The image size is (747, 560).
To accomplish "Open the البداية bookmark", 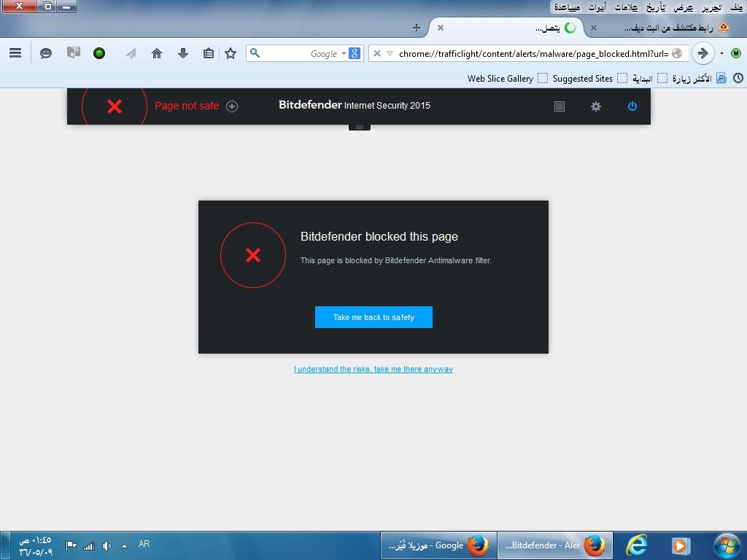I will [x=649, y=79].
